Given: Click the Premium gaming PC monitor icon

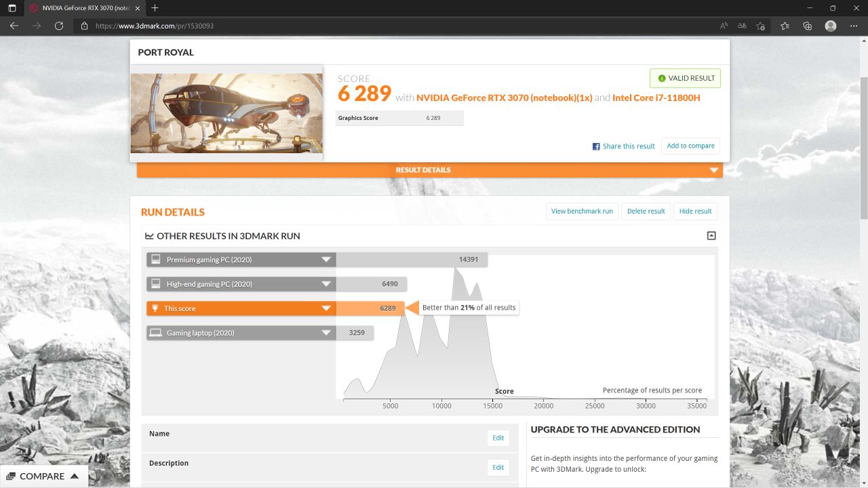Looking at the screenshot, I should point(156,260).
